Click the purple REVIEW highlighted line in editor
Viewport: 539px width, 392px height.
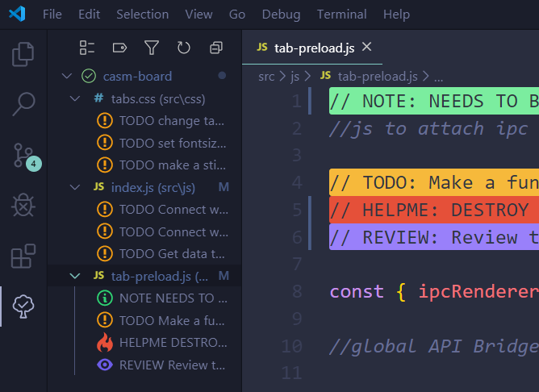click(x=434, y=237)
